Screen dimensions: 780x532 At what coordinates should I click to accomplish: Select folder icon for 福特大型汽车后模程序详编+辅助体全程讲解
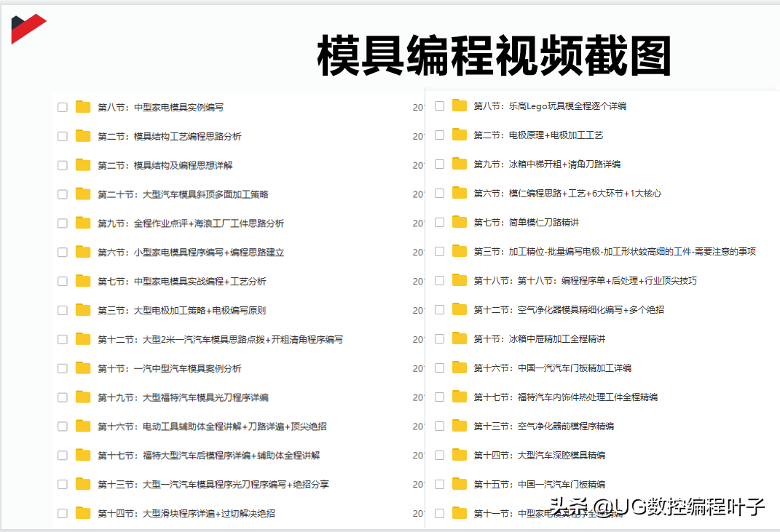(82, 455)
